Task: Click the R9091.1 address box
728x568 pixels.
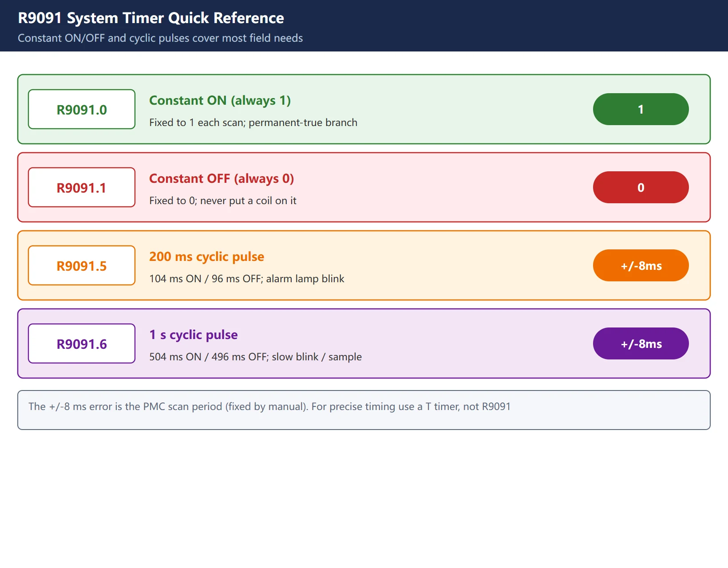Action: [x=82, y=187]
